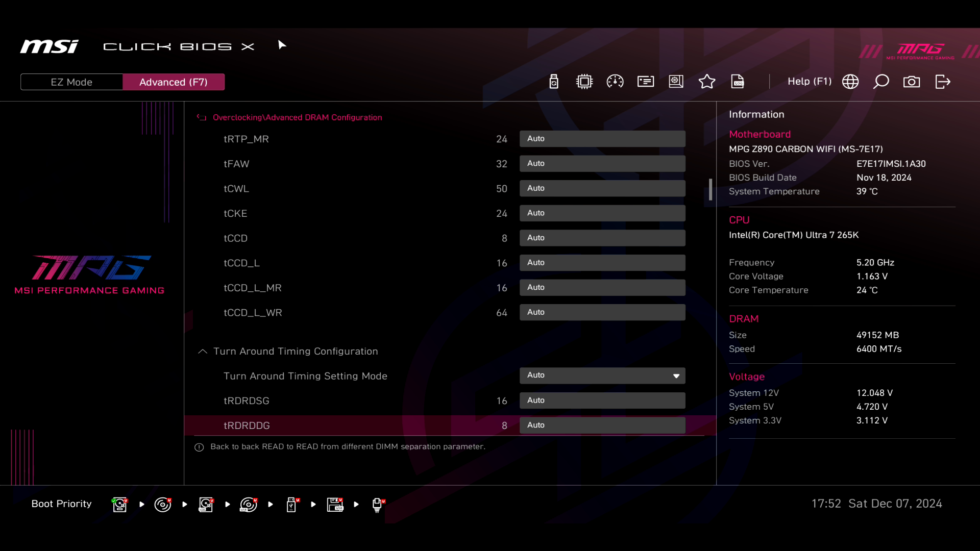Click the magnifier search icon
Image resolution: width=980 pixels, height=551 pixels.
tap(881, 82)
